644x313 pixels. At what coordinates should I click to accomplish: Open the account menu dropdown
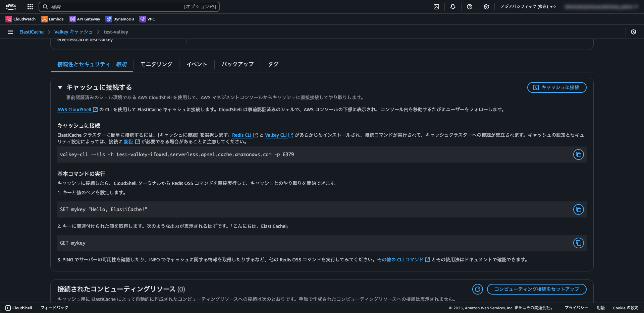coord(602,6)
